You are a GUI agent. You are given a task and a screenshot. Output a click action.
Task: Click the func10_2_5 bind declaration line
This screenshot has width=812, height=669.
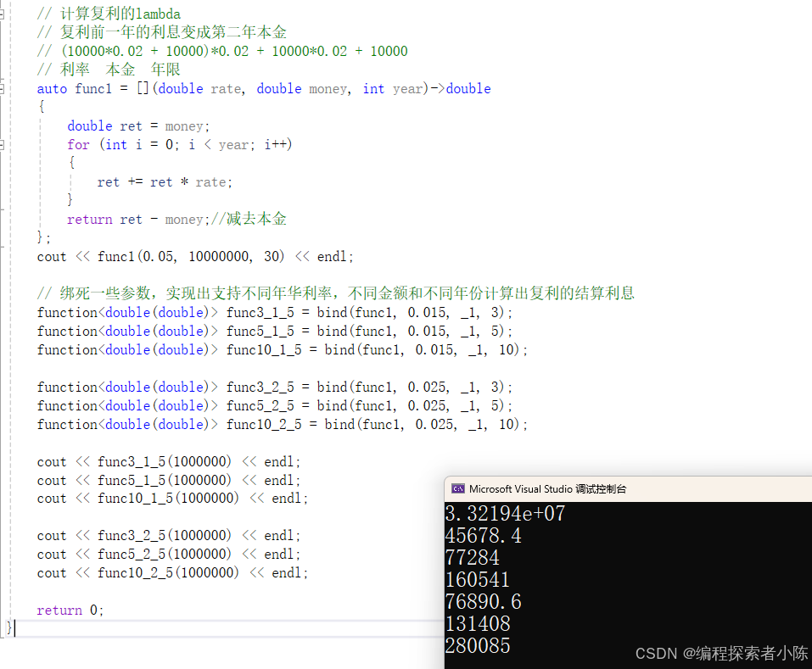coord(283,424)
